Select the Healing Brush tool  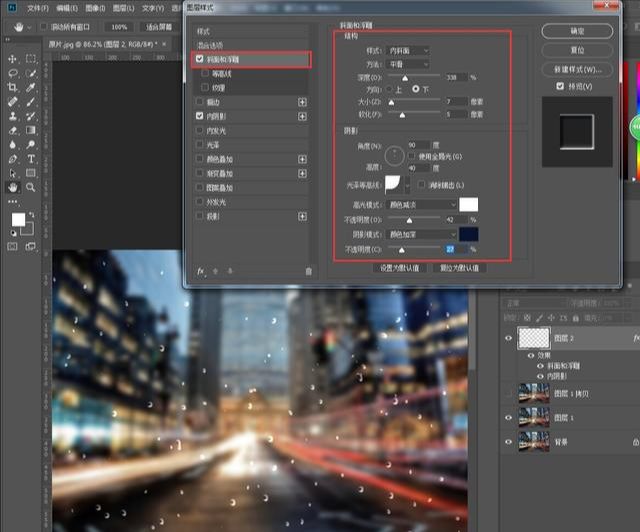click(x=12, y=102)
